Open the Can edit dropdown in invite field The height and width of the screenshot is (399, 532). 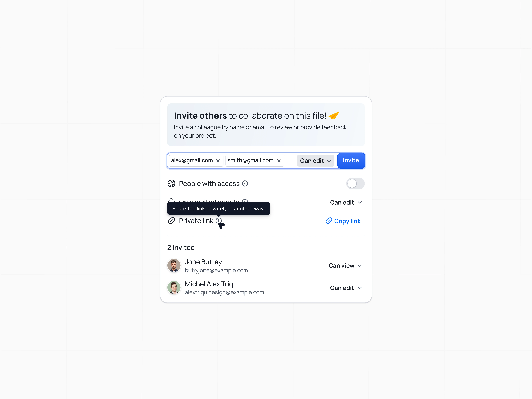[316, 161]
